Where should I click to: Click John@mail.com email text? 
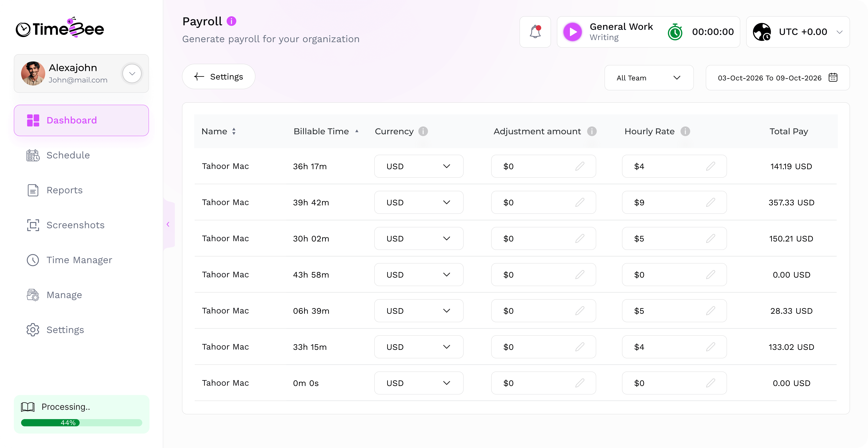[78, 80]
